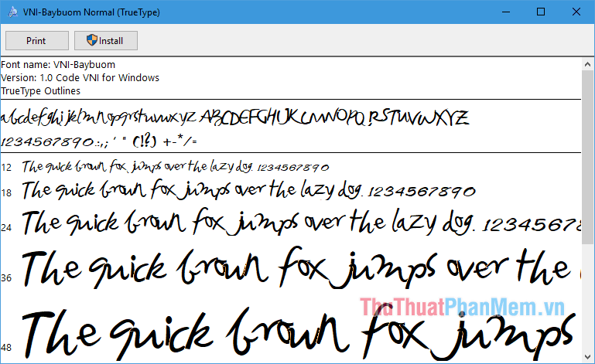Click the size label '24'
The height and width of the screenshot is (364, 595).
6,227
